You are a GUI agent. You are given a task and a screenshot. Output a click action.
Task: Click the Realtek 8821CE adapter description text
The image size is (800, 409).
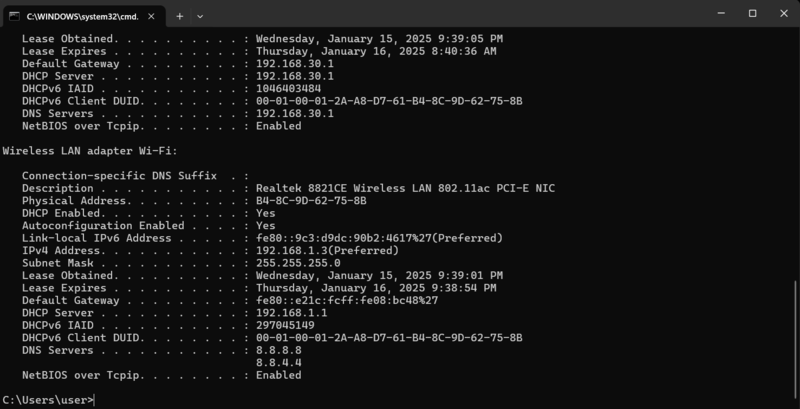tap(405, 188)
